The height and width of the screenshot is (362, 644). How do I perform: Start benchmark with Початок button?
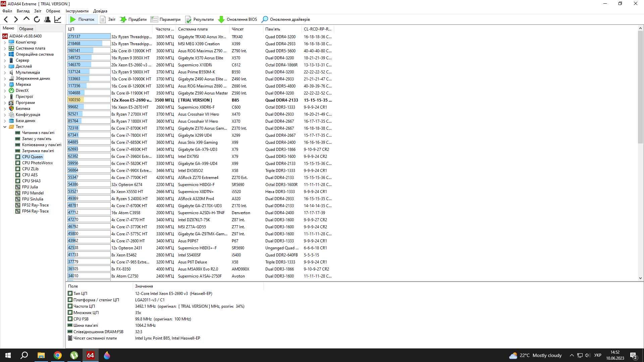click(82, 19)
